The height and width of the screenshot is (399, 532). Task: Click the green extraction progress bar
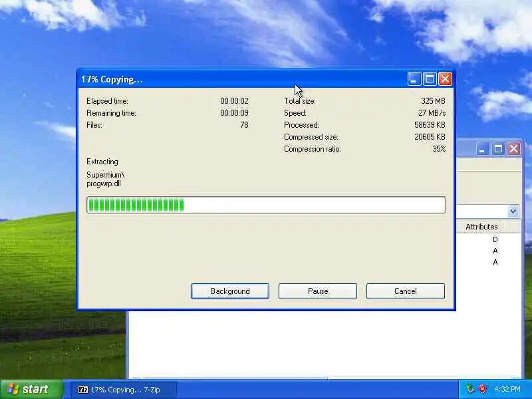(x=266, y=205)
